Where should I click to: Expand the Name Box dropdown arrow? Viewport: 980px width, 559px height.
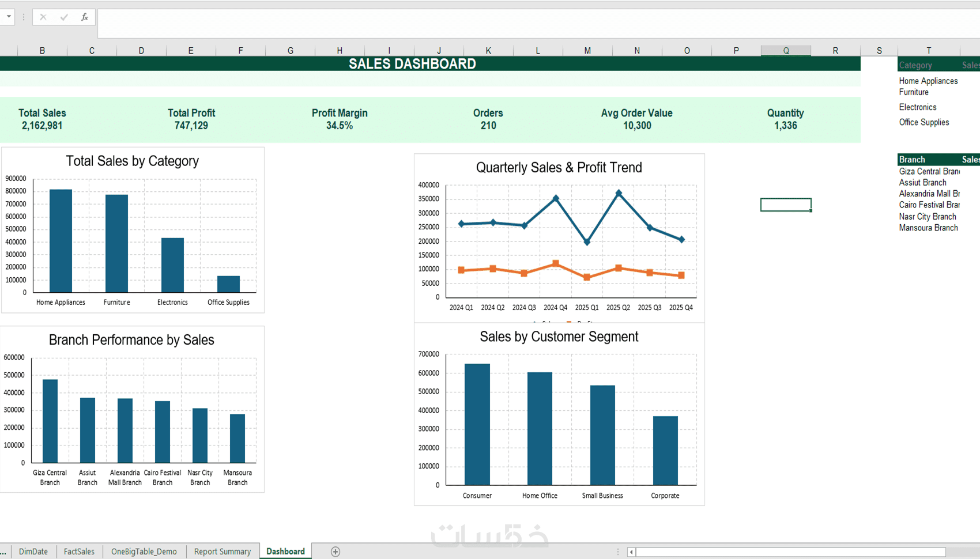(x=9, y=17)
